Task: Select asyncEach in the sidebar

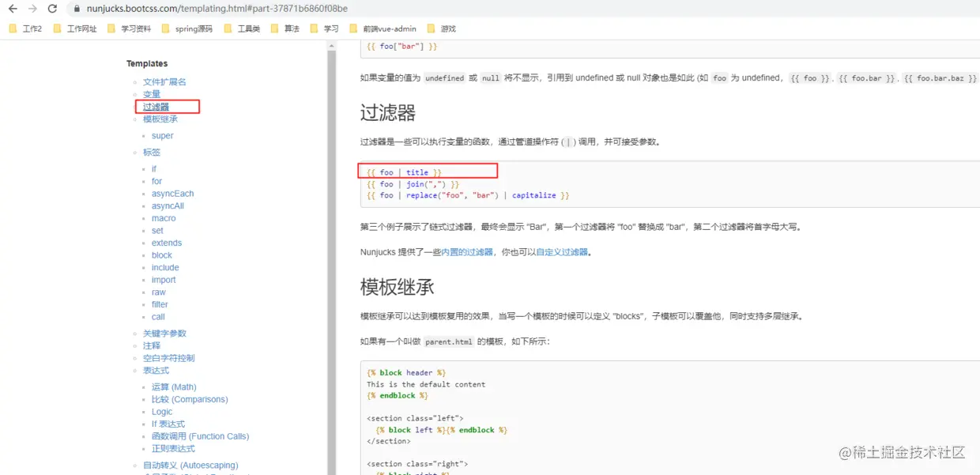Action: 172,194
